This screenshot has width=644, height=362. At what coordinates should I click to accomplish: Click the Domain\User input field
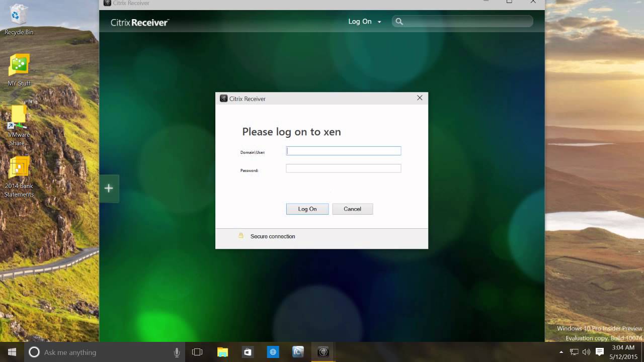[344, 151]
